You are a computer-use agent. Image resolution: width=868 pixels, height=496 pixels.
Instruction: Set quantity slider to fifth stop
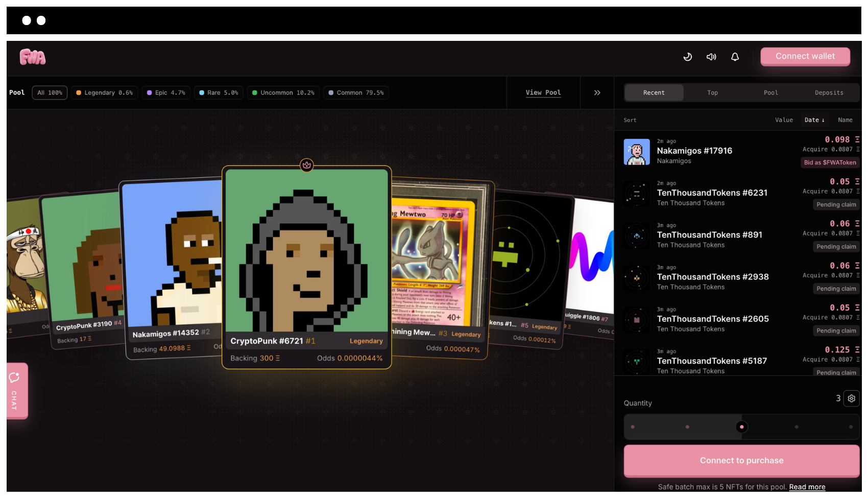[851, 427]
